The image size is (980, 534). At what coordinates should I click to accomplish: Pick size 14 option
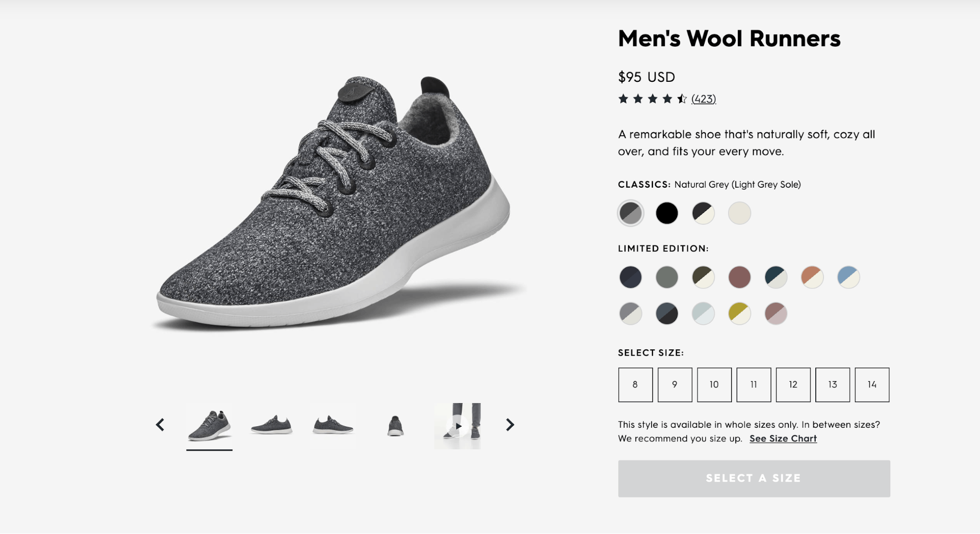click(872, 385)
